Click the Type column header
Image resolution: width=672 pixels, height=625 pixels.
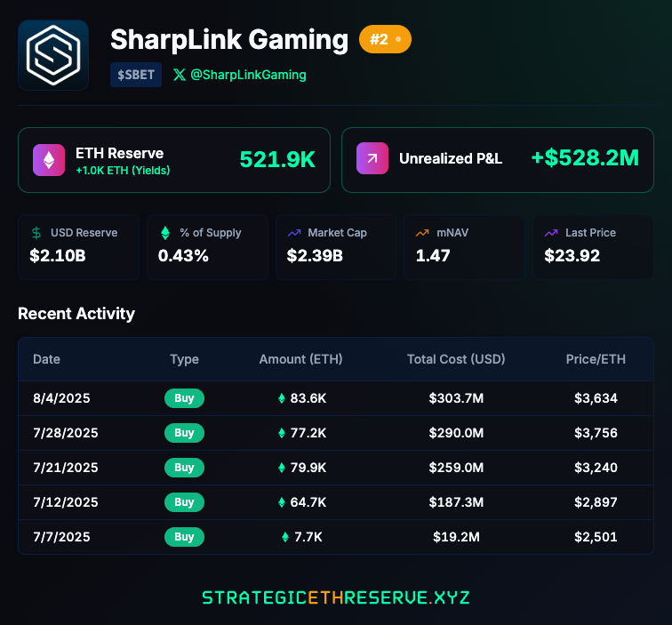(184, 359)
